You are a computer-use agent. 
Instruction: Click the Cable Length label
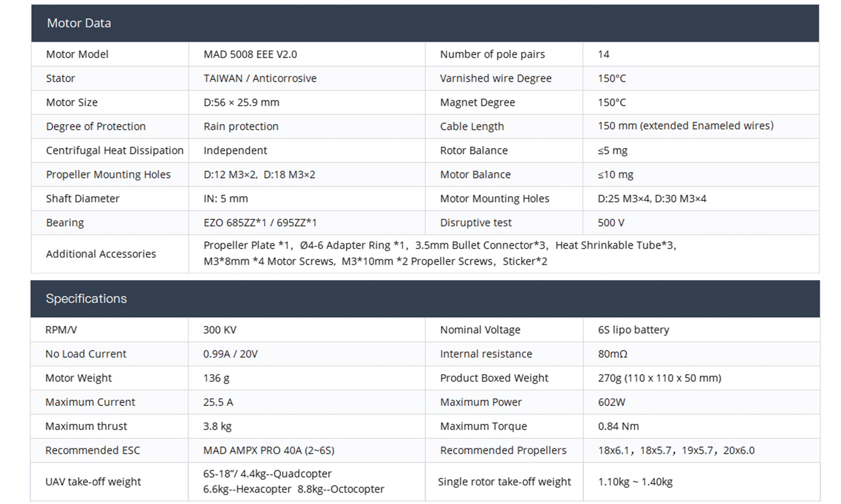472,126
